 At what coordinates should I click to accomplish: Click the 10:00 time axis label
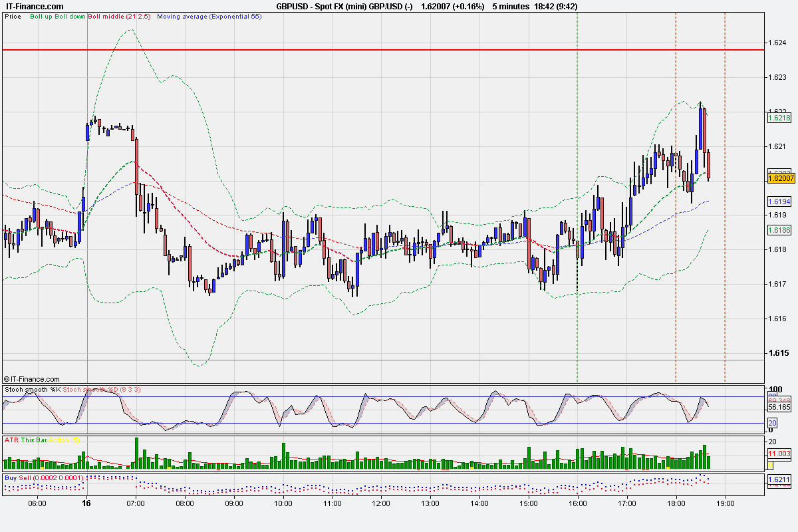tap(283, 503)
